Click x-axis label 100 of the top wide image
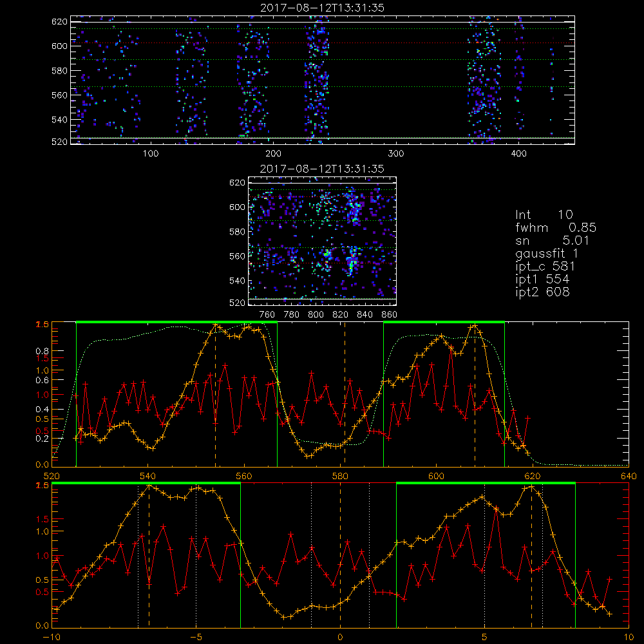This screenshot has width=644, height=644. tap(150, 154)
